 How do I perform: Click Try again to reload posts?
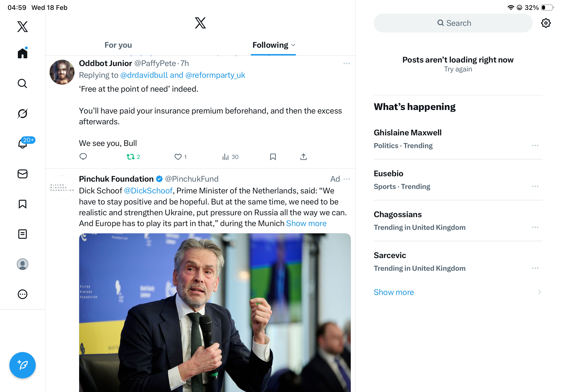[458, 69]
